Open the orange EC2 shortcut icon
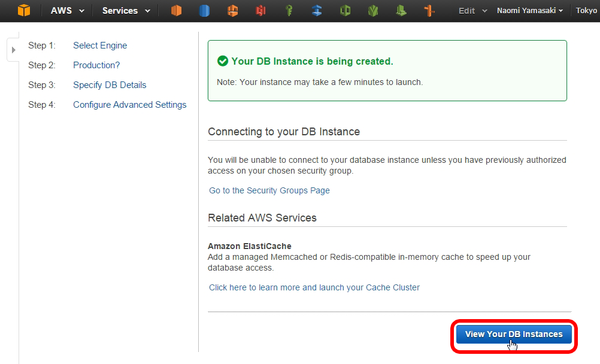Image resolution: width=600 pixels, height=364 pixels. [x=177, y=10]
